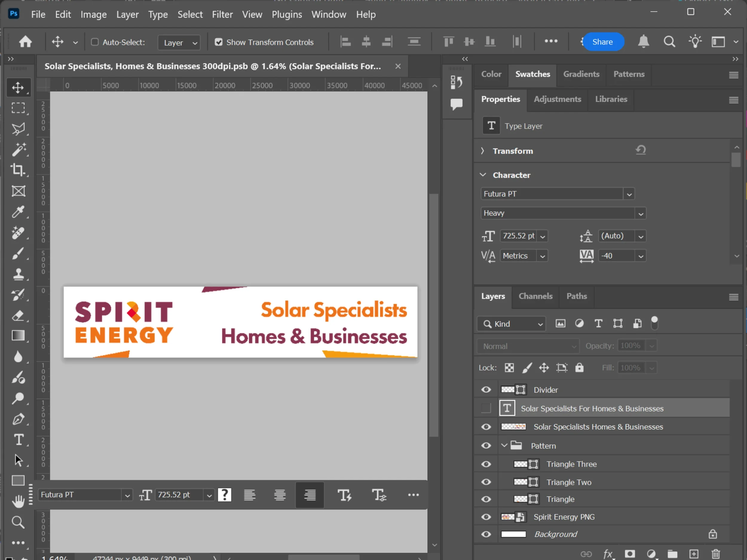Screen dimensions: 747x560
Task: Collapse the Pattern layer group
Action: [504, 446]
